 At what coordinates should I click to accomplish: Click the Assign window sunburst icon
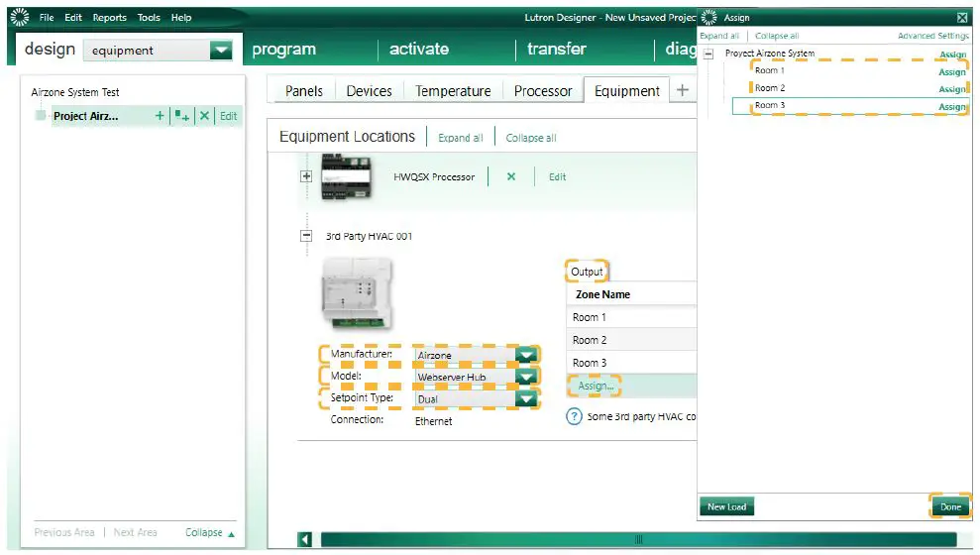click(709, 18)
